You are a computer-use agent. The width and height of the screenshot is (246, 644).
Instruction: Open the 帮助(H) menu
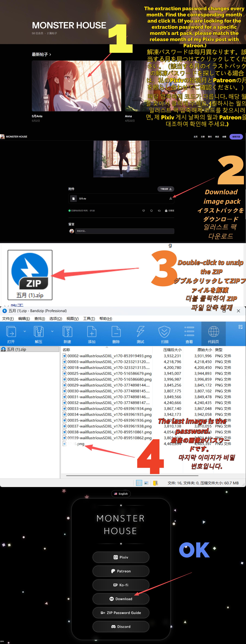click(x=106, y=319)
